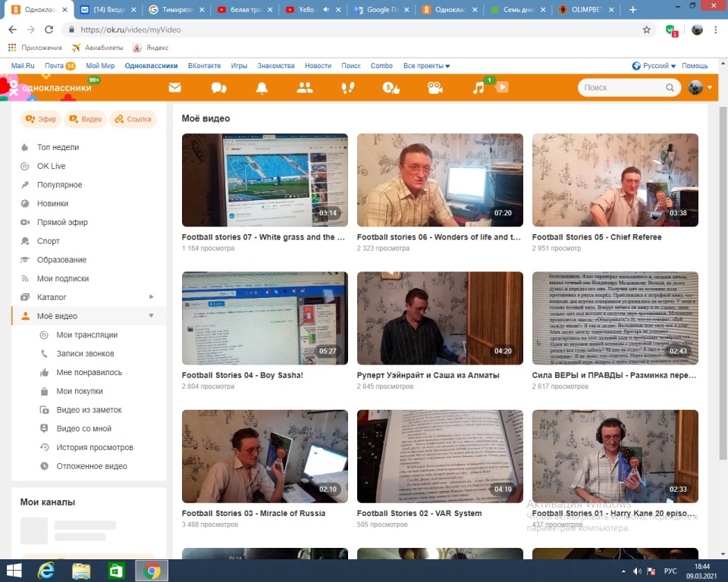Open the friends icon in header
Image resolution: width=728 pixels, height=582 pixels.
(305, 87)
